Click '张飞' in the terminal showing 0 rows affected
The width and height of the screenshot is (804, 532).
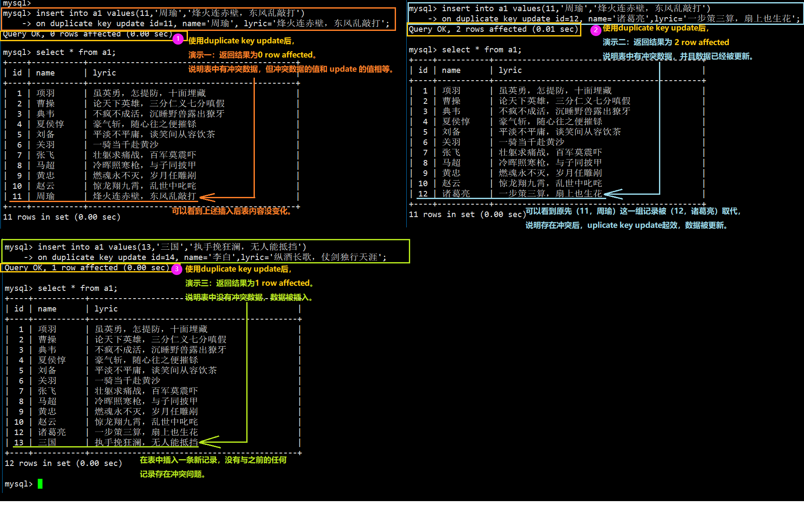pos(45,155)
